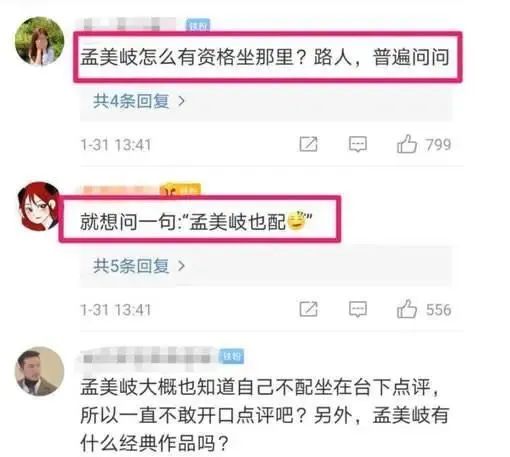Tap the third commenter's blurred username

[147, 357]
